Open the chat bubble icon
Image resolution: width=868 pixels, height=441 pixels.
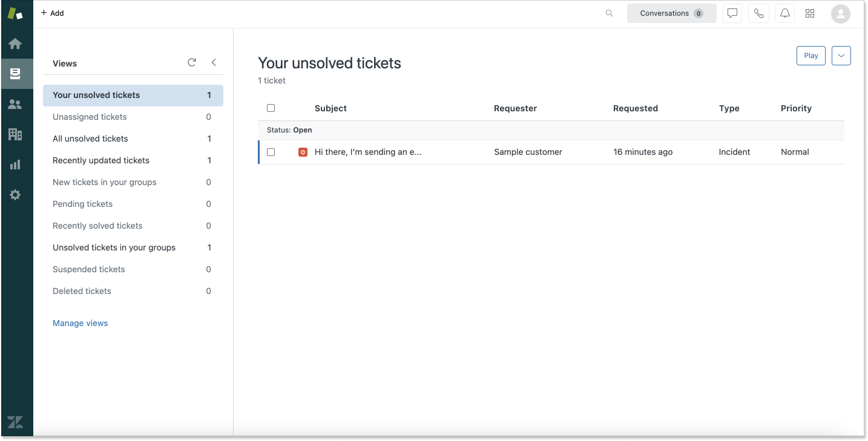[x=732, y=13]
